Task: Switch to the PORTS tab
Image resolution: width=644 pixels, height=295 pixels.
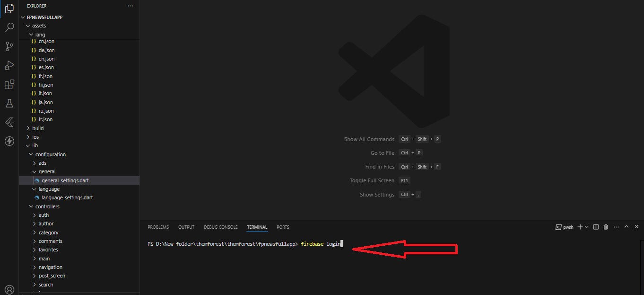Action: pos(283,227)
